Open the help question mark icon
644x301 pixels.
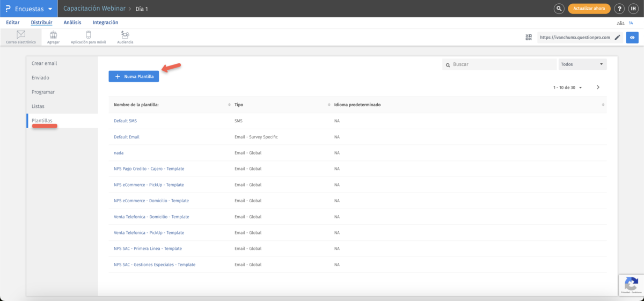coord(619,9)
